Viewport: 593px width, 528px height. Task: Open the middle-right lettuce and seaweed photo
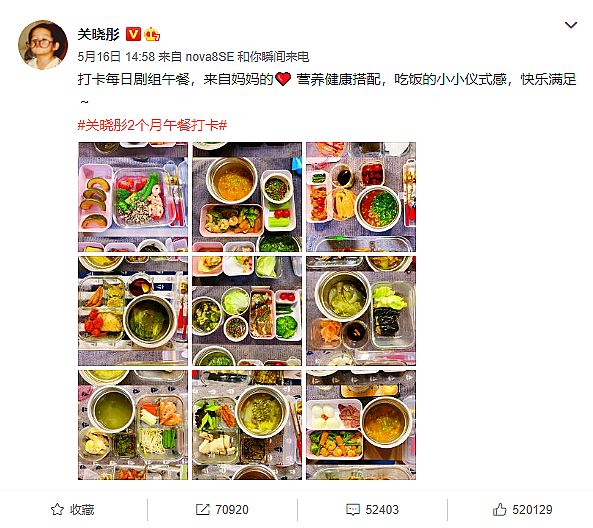[361, 311]
